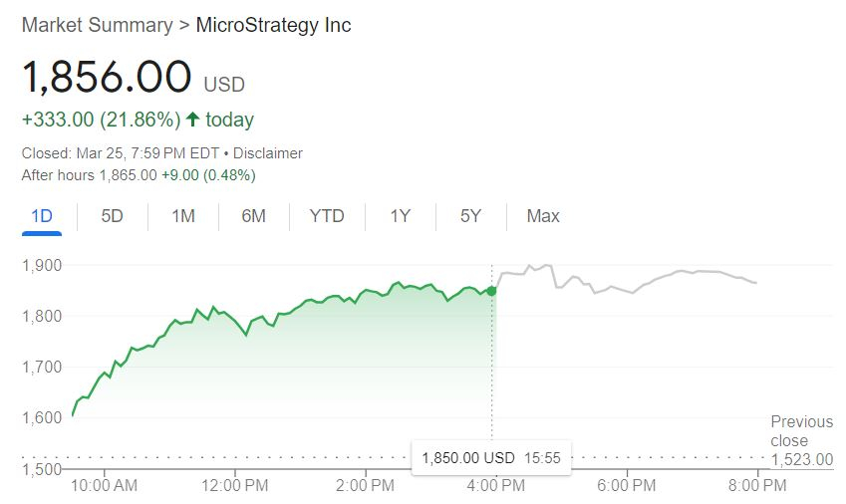Switch to the 5D chart tab
Image resolution: width=846 pixels, height=504 pixels.
point(112,216)
